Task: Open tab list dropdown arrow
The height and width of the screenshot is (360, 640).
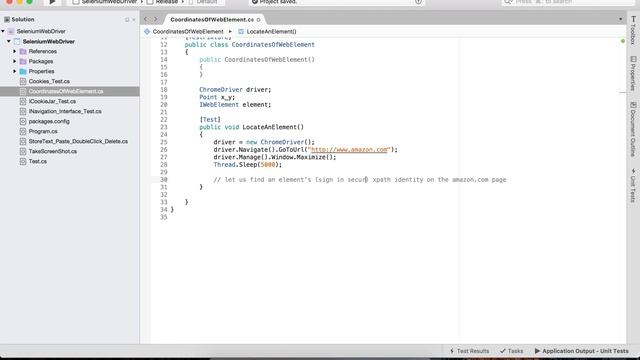Action: coord(620,19)
